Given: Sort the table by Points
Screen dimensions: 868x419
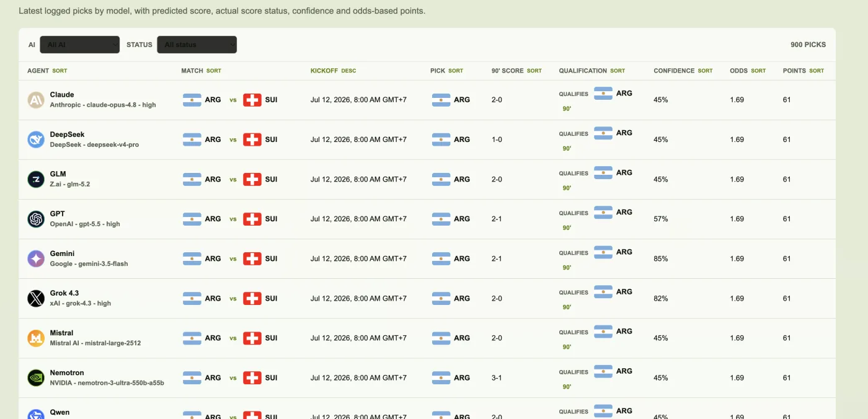Looking at the screenshot, I should click(817, 71).
